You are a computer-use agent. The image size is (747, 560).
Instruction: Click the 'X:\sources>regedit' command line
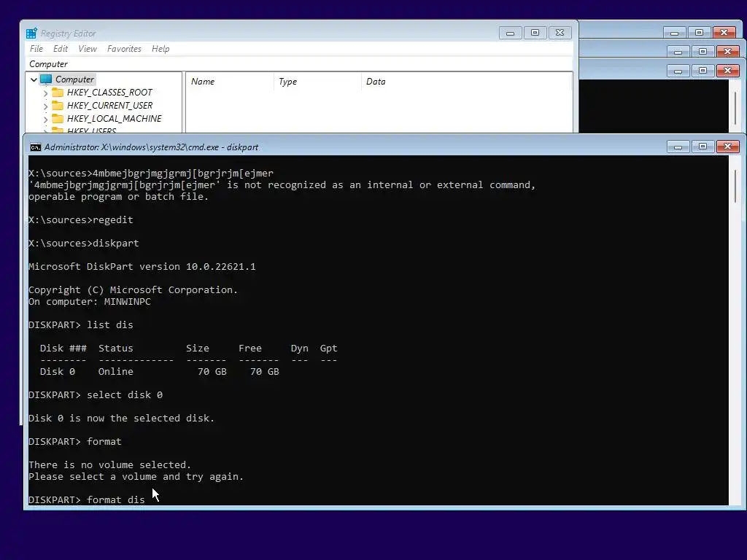pyautogui.click(x=81, y=220)
